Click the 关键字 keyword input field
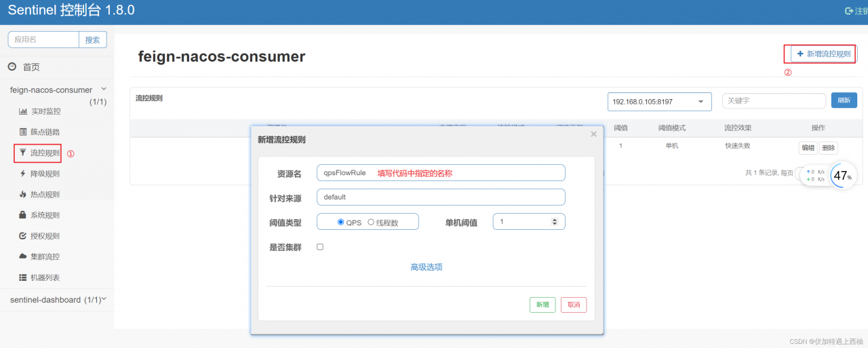The width and height of the screenshot is (868, 348). 774,101
